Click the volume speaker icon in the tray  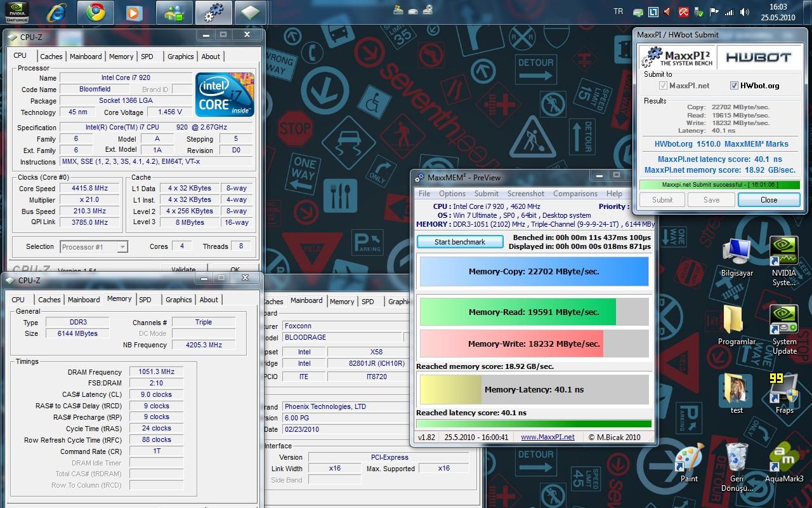pyautogui.click(x=743, y=11)
